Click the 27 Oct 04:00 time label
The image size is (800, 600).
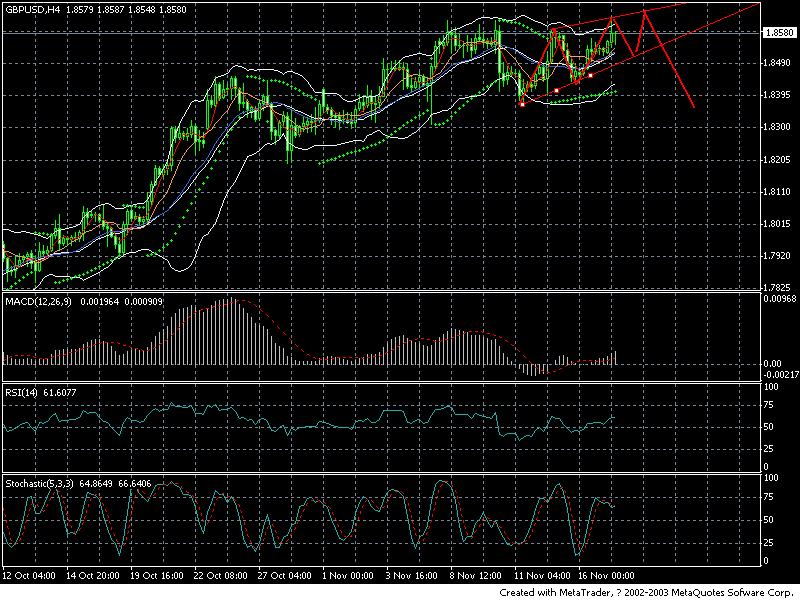click(285, 576)
